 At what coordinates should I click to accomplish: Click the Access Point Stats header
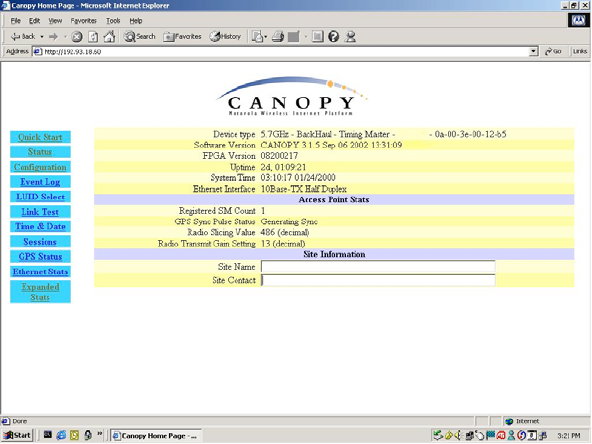tap(334, 200)
